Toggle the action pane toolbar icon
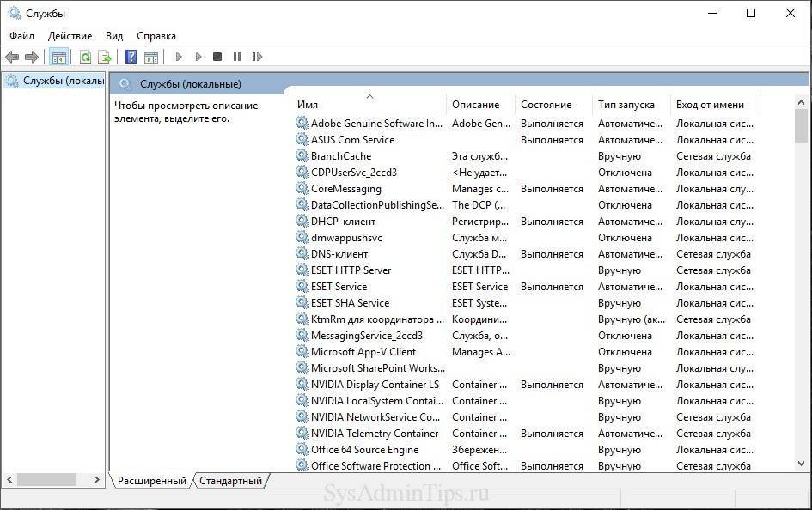812x510 pixels. pos(151,58)
